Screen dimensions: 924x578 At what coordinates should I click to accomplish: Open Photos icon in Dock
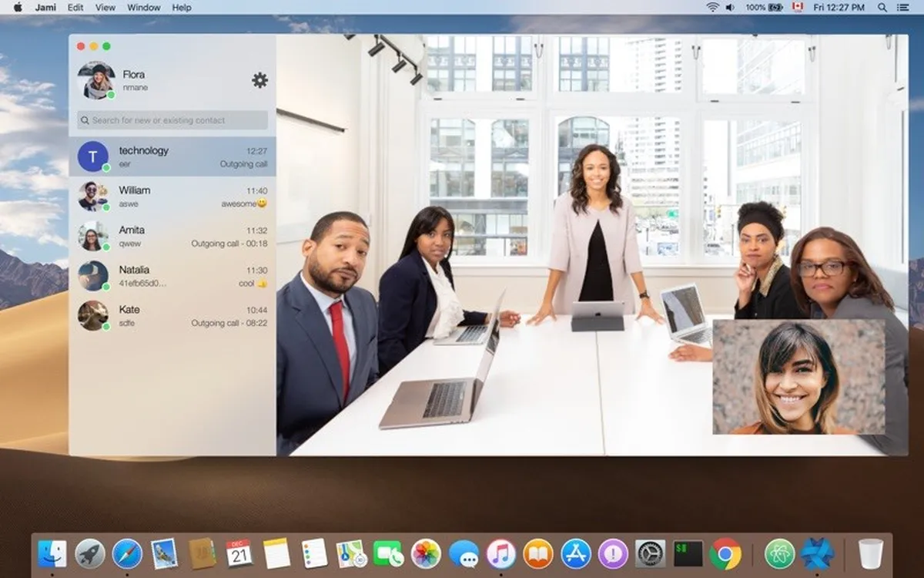click(x=426, y=553)
